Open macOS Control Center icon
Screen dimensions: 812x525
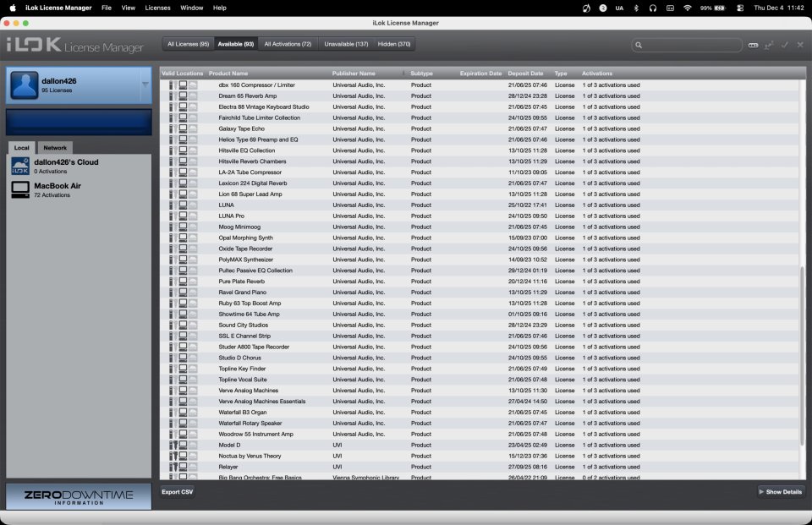pos(740,8)
